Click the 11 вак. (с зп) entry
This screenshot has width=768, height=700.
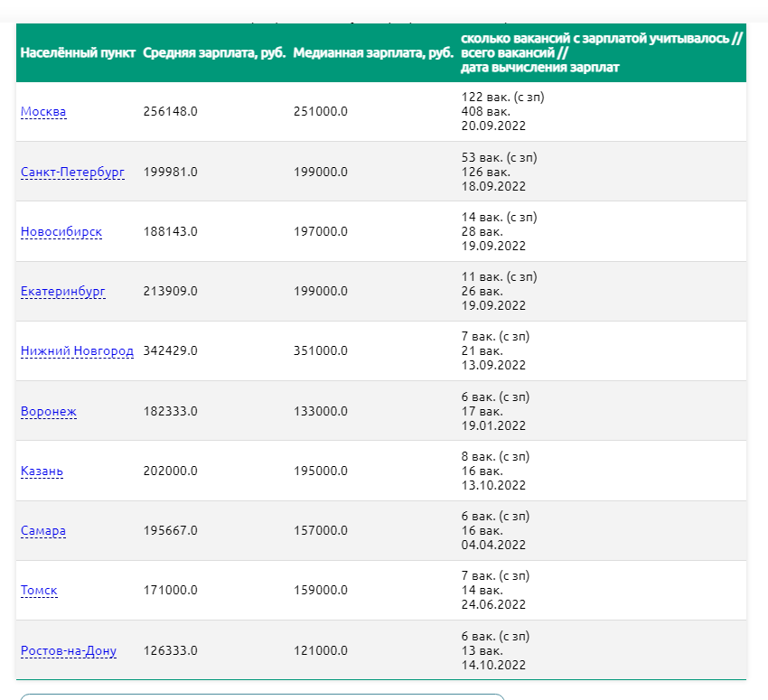coord(499,277)
